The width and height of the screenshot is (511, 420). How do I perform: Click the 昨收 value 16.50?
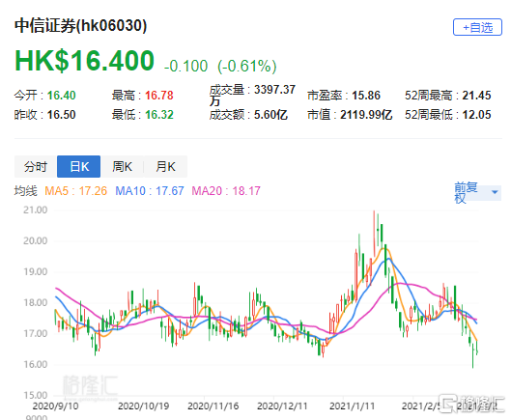point(61,115)
